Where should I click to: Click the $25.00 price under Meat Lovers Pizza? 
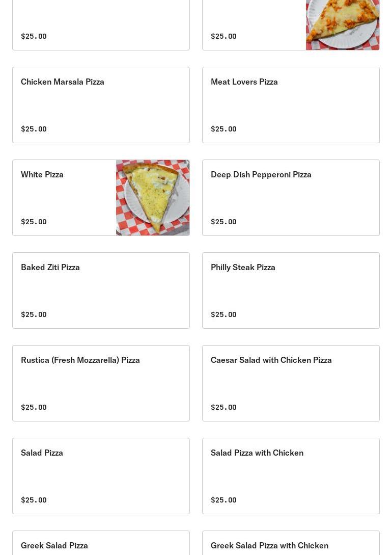click(223, 129)
